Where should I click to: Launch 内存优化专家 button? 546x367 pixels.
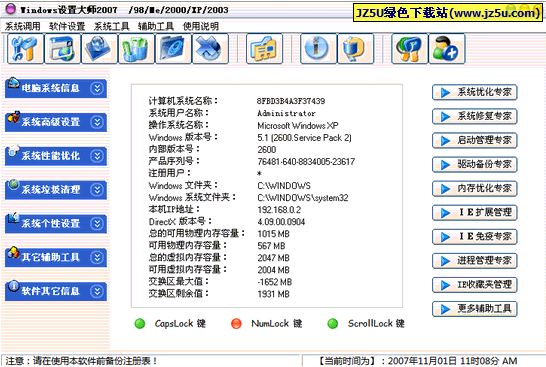(x=475, y=188)
